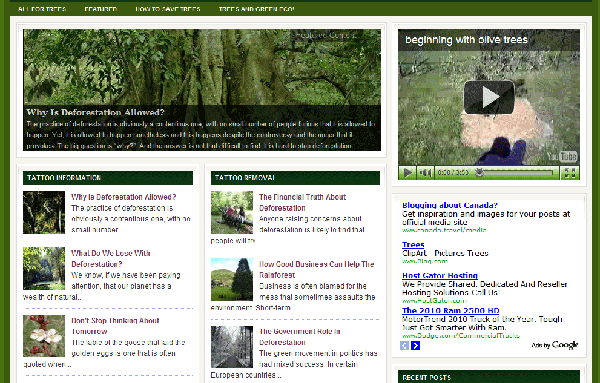Mute the video with the speaker icon
Image resolution: width=600 pixels, height=383 pixels.
coord(425,173)
